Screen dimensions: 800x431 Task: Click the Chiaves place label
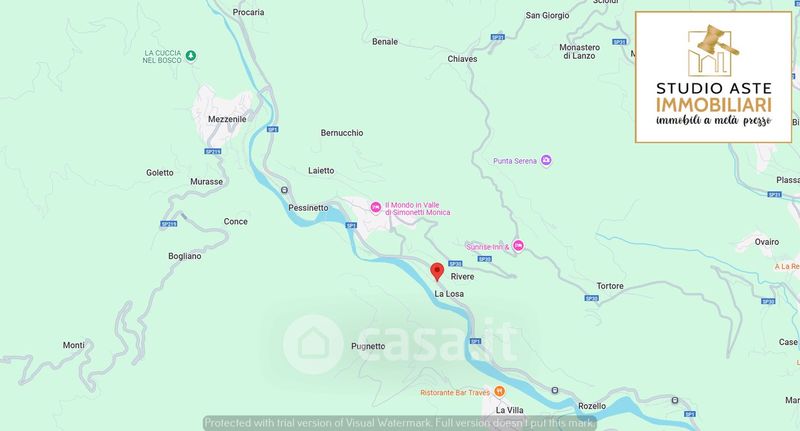click(462, 59)
